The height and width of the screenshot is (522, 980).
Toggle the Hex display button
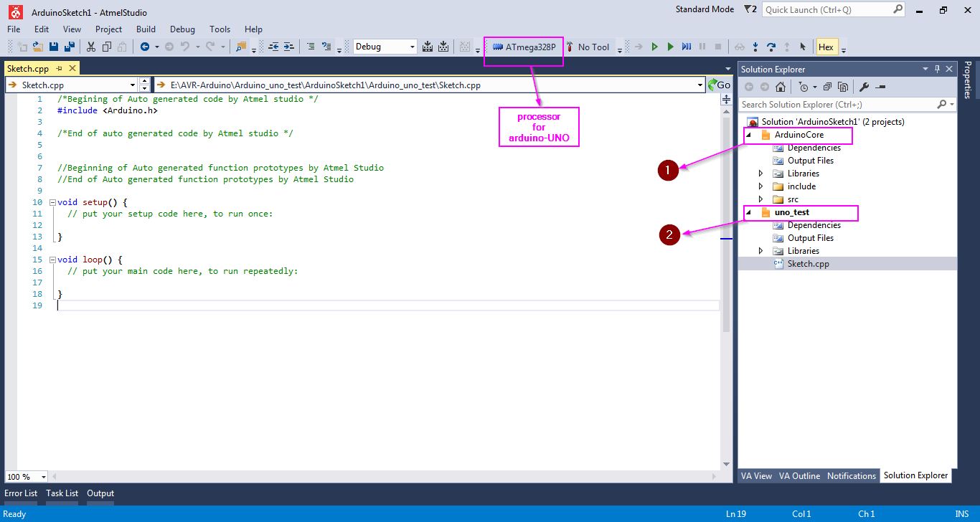826,47
